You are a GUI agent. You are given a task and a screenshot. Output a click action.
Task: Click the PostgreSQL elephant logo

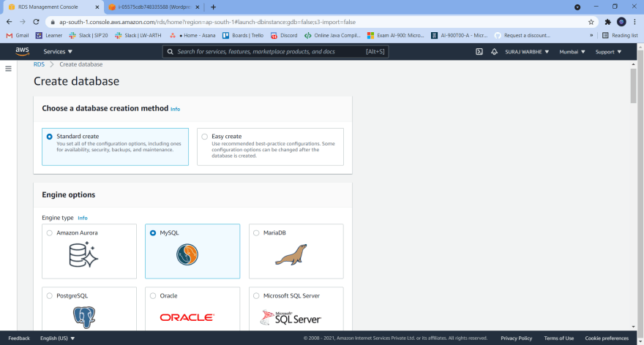[x=84, y=317]
